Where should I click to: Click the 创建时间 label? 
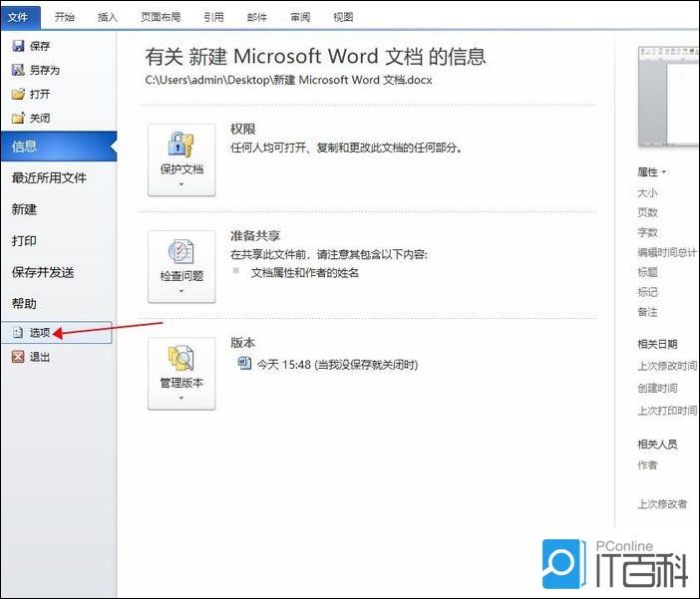pyautogui.click(x=657, y=388)
